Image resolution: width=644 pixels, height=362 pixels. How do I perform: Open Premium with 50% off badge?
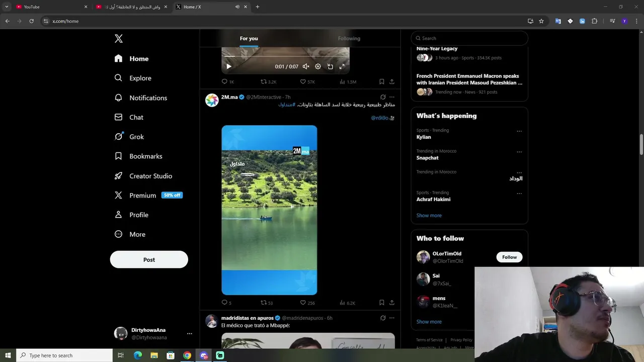148,195
